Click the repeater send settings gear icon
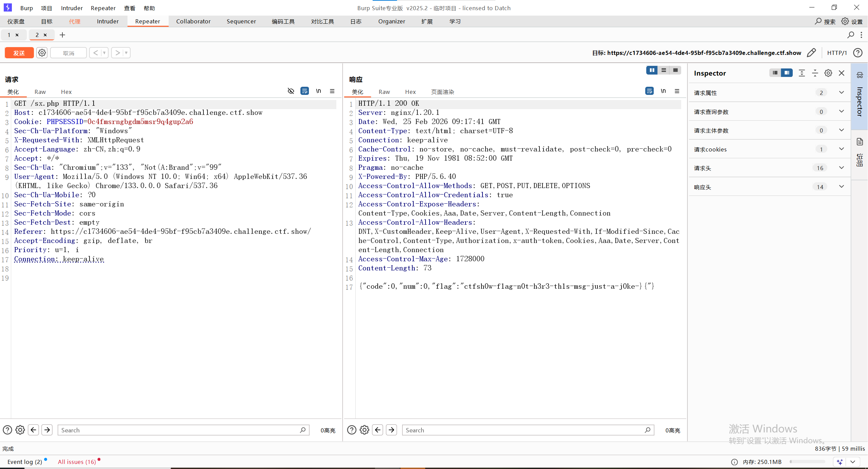This screenshot has width=868, height=469. [x=42, y=53]
